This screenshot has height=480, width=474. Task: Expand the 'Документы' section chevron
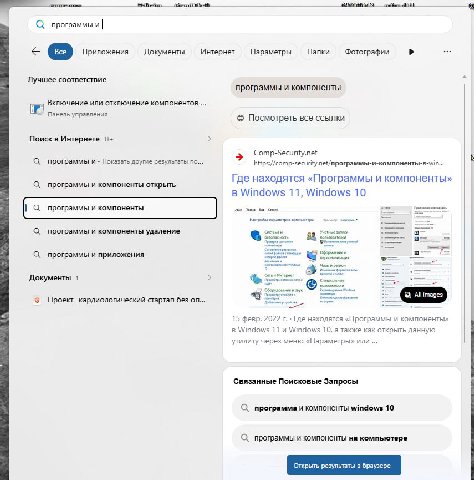[209, 277]
